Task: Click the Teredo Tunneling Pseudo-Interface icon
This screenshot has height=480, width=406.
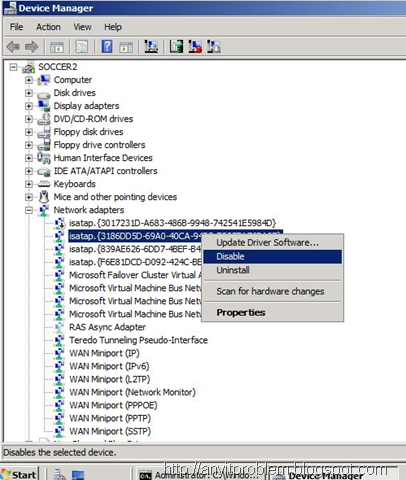Action: [59, 340]
